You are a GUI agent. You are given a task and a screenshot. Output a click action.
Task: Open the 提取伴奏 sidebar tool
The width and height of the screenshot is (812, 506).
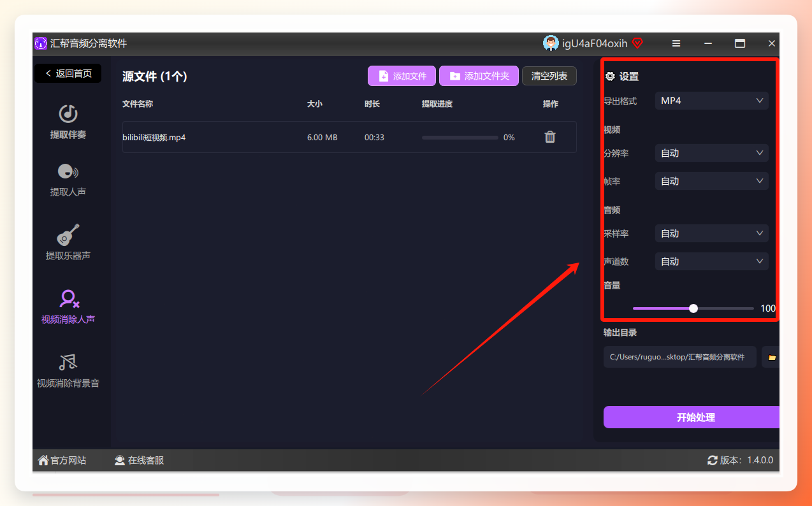tap(68, 122)
